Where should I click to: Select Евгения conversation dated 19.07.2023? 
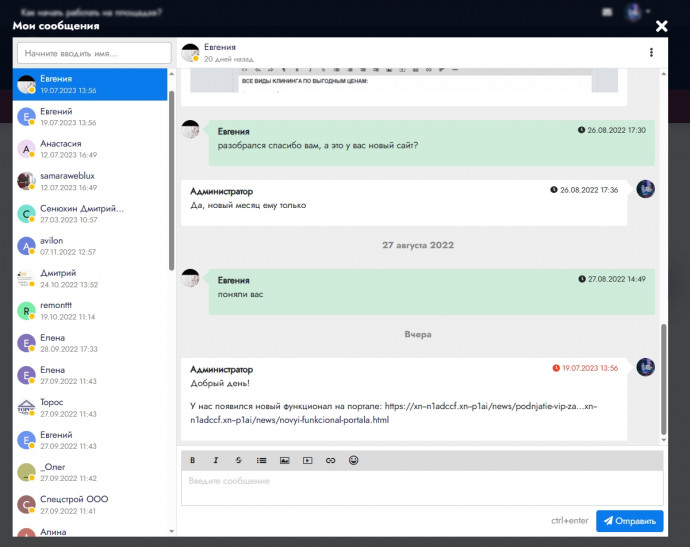coord(90,84)
